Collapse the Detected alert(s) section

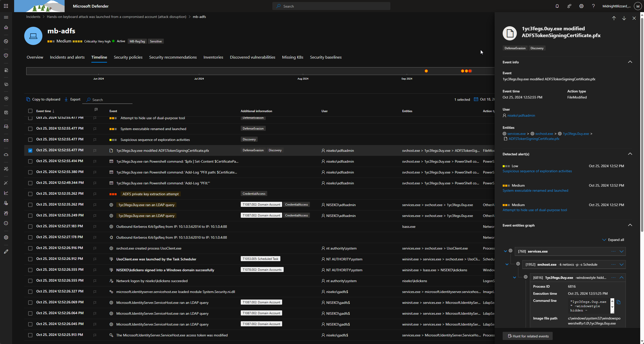pyautogui.click(x=630, y=154)
